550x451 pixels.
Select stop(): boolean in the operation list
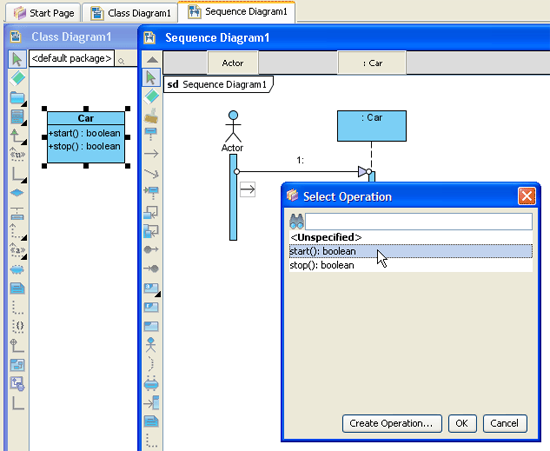410,265
